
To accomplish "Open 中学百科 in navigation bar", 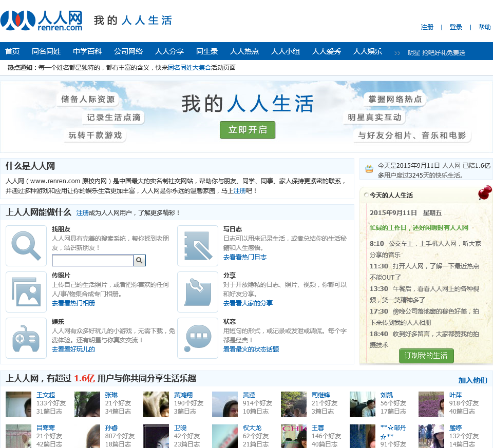I will pos(87,51).
